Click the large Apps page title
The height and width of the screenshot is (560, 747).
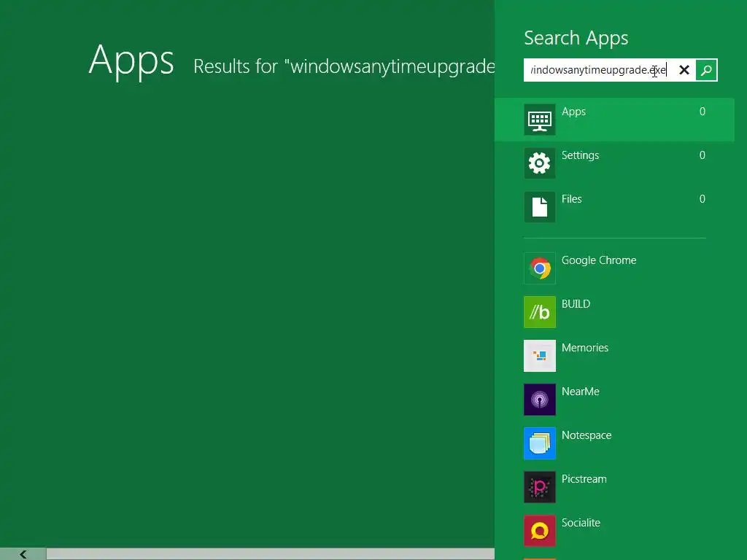[x=131, y=60]
